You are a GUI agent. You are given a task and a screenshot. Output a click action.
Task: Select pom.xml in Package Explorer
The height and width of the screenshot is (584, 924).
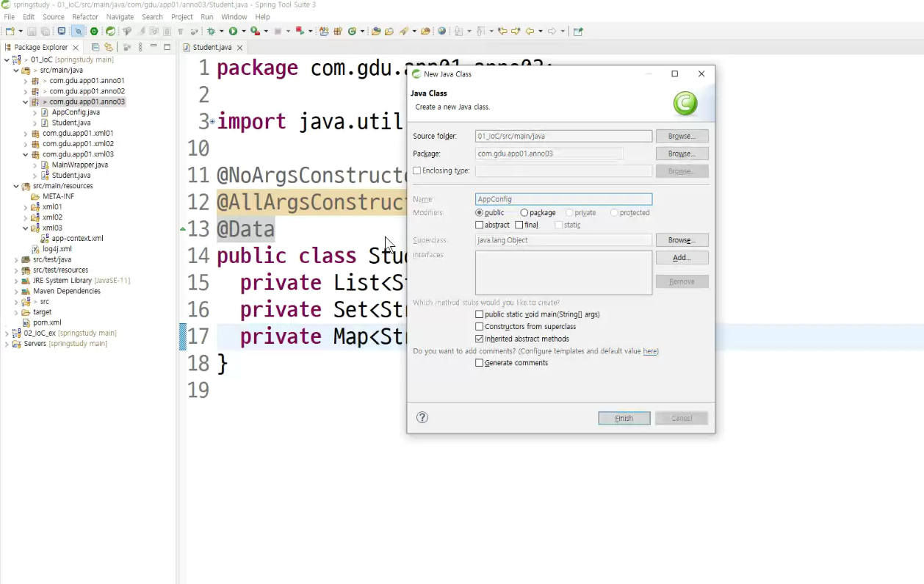[x=47, y=322]
